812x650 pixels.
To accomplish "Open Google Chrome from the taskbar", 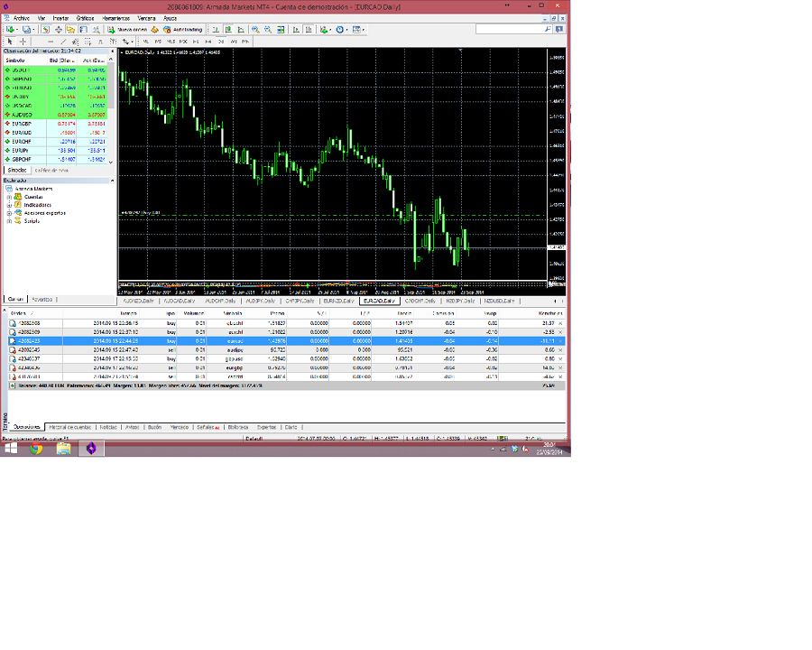I will point(35,448).
